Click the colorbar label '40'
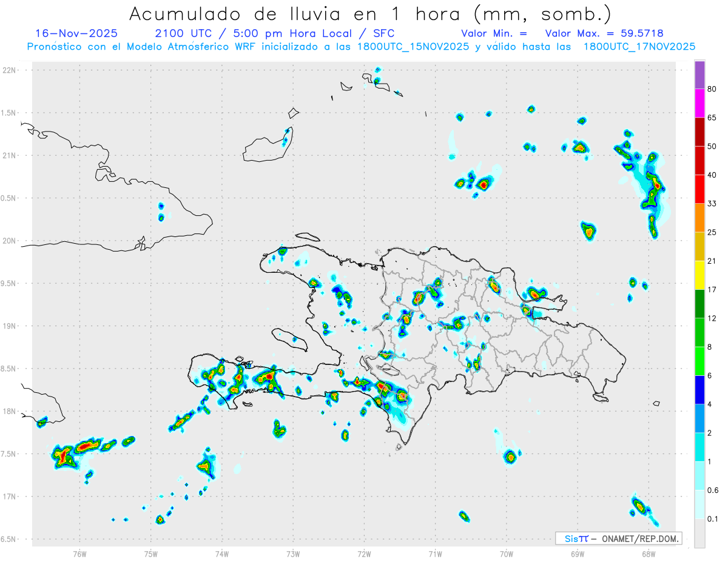The width and height of the screenshot is (728, 562). (712, 175)
